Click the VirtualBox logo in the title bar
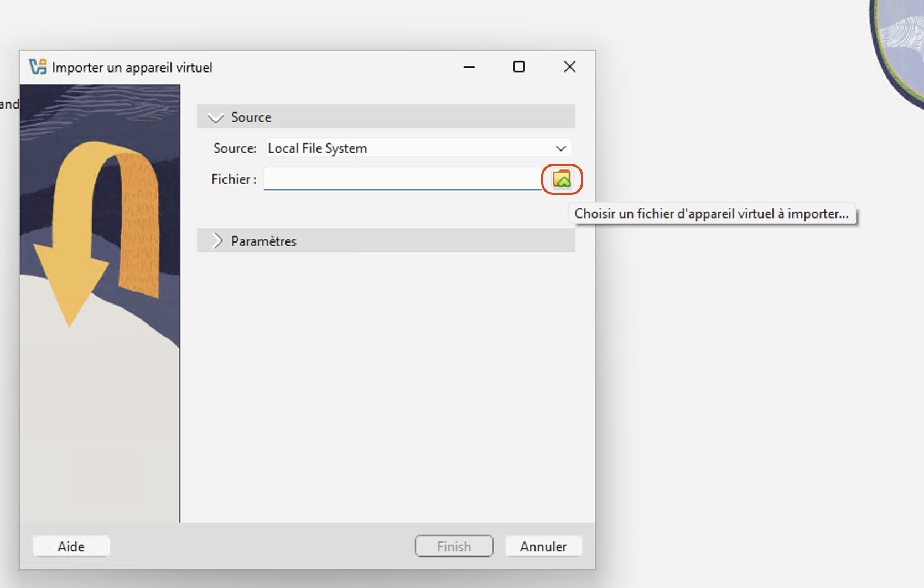 click(38, 67)
